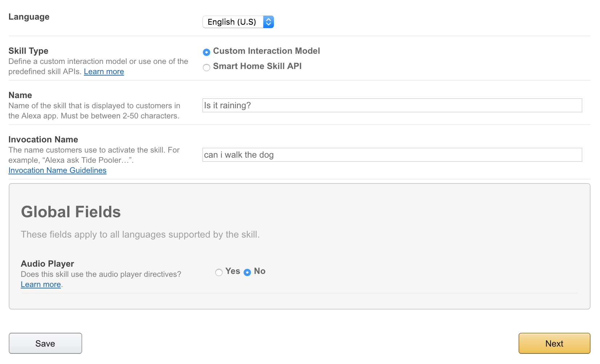Click the 'Skill Type' label text
The height and width of the screenshot is (364, 600).
click(x=28, y=51)
